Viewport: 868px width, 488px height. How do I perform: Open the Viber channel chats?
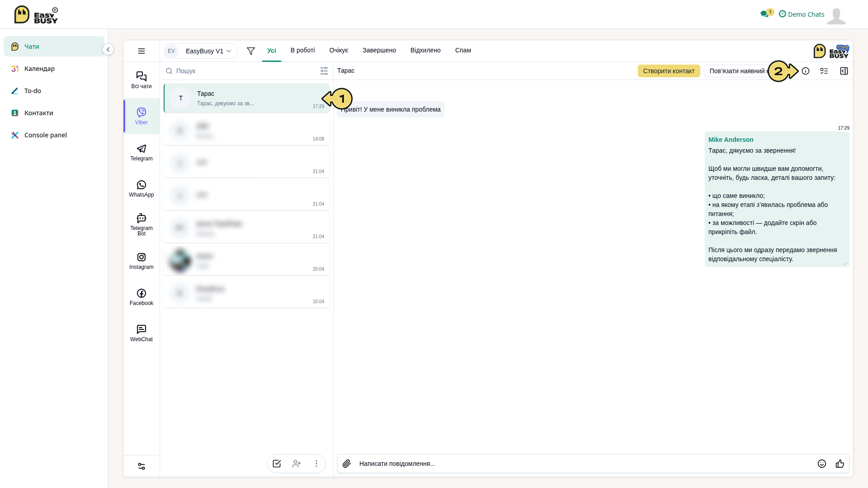(142, 116)
